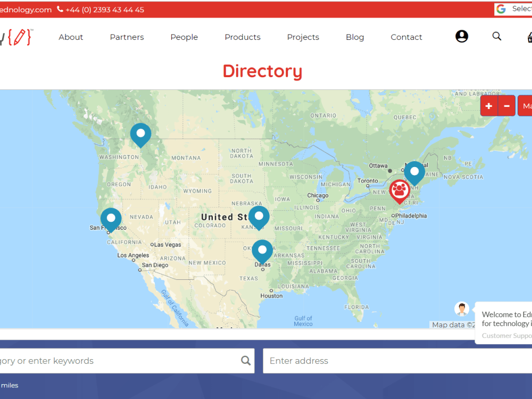Zoom in on the map
Image resolution: width=532 pixels, height=399 pixels.
tap(488, 105)
